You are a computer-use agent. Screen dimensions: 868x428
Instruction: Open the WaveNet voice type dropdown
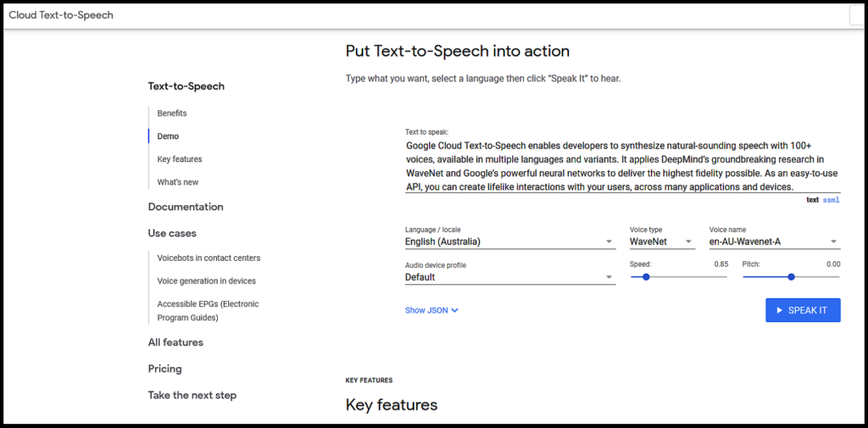(x=663, y=242)
